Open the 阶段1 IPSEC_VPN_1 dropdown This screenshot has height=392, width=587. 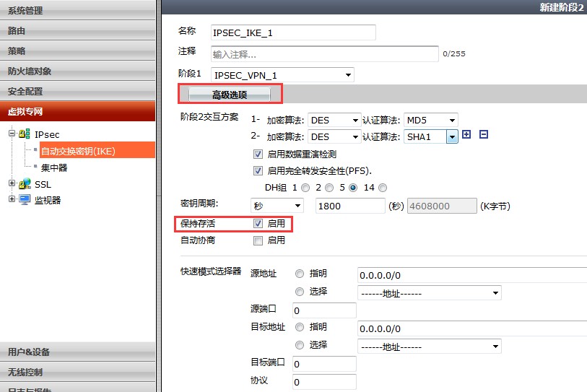click(283, 74)
